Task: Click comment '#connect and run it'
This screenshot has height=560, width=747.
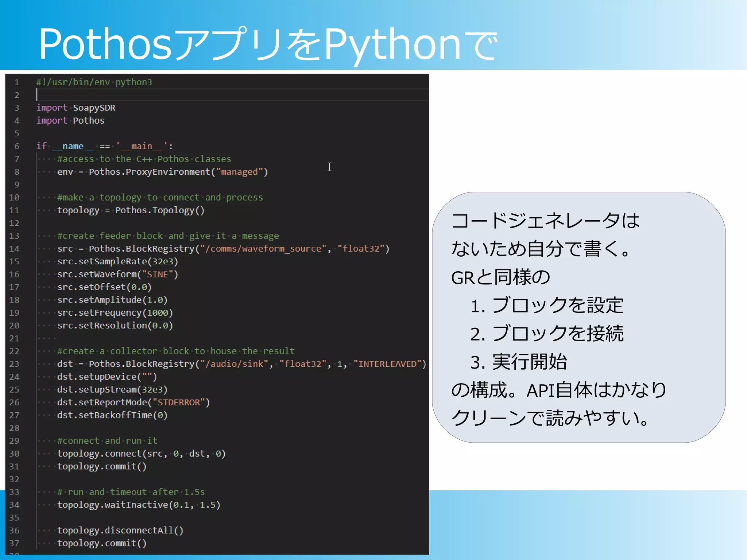Action: tap(107, 441)
